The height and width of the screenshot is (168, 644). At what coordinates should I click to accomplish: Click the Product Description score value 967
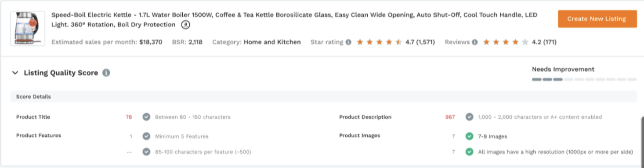click(450, 117)
